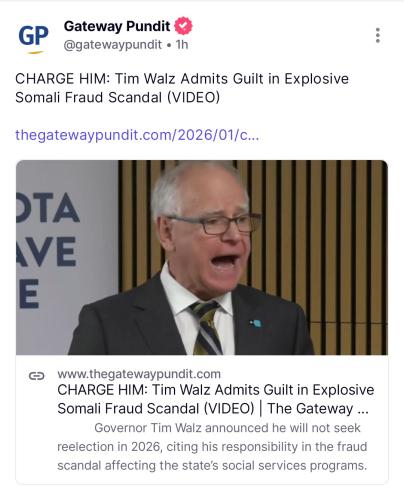Click the striped tie in the photo
404x500 pixels.
[207, 328]
